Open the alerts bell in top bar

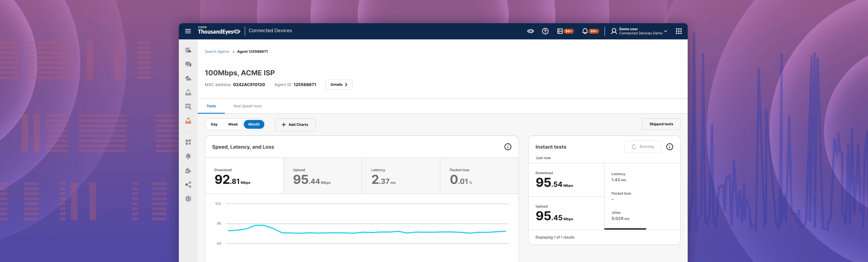coord(585,31)
